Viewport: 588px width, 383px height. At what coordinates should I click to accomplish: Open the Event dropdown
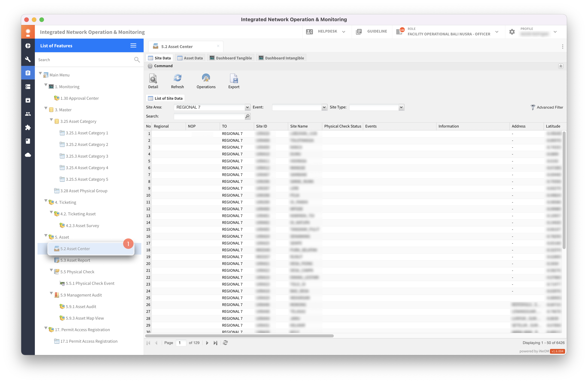pos(324,107)
